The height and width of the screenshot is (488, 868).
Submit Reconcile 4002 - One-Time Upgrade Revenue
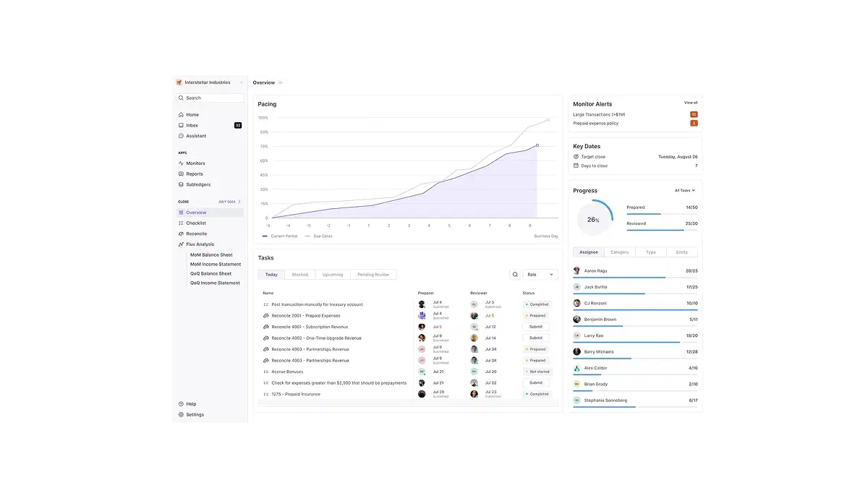536,338
